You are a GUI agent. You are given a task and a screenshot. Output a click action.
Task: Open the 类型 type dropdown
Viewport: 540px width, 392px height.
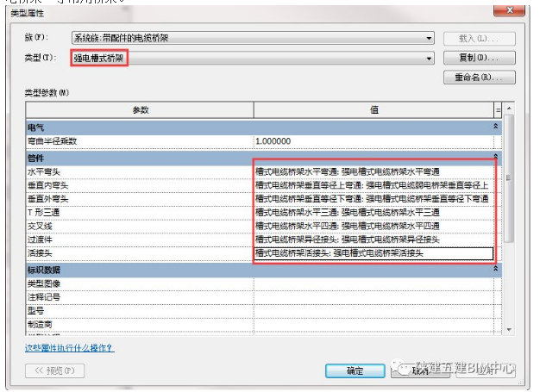pyautogui.click(x=429, y=59)
